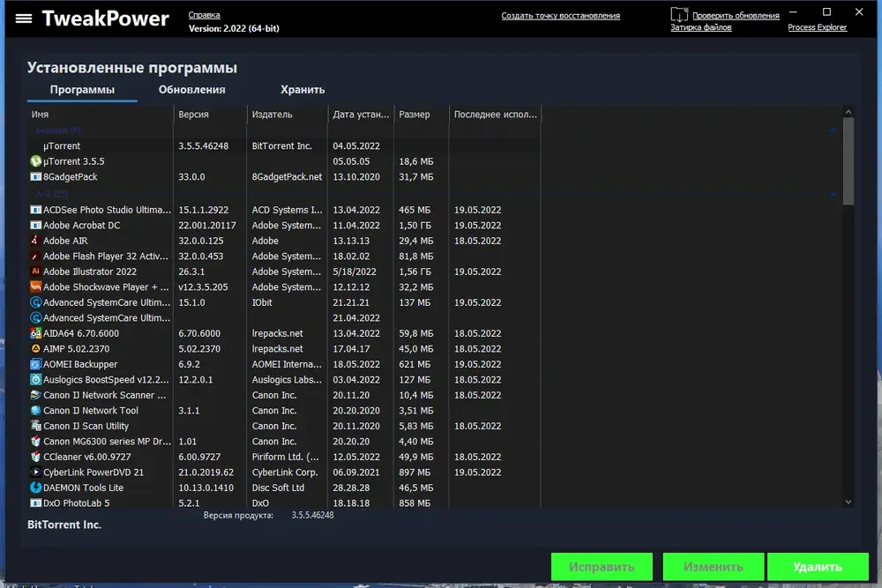
Task: Click version 22.001.20117 cell
Action: [x=207, y=225]
